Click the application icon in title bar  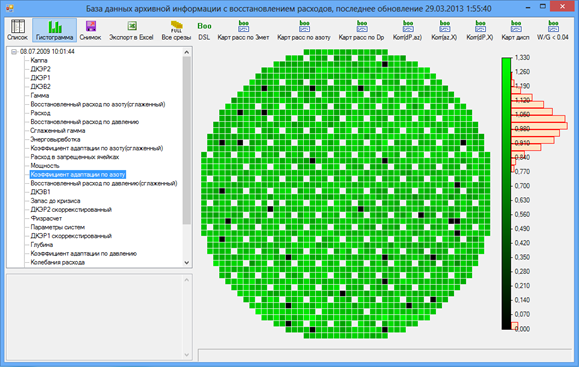pyautogui.click(x=10, y=8)
